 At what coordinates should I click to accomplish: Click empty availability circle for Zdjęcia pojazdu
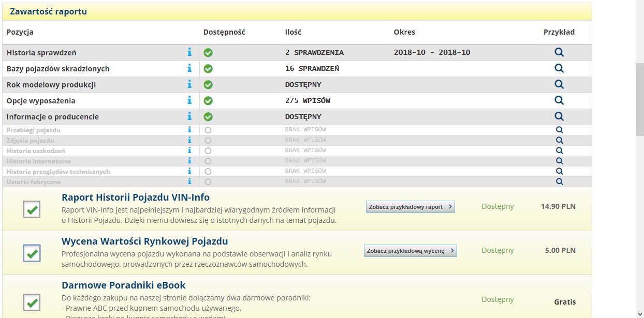click(x=208, y=141)
